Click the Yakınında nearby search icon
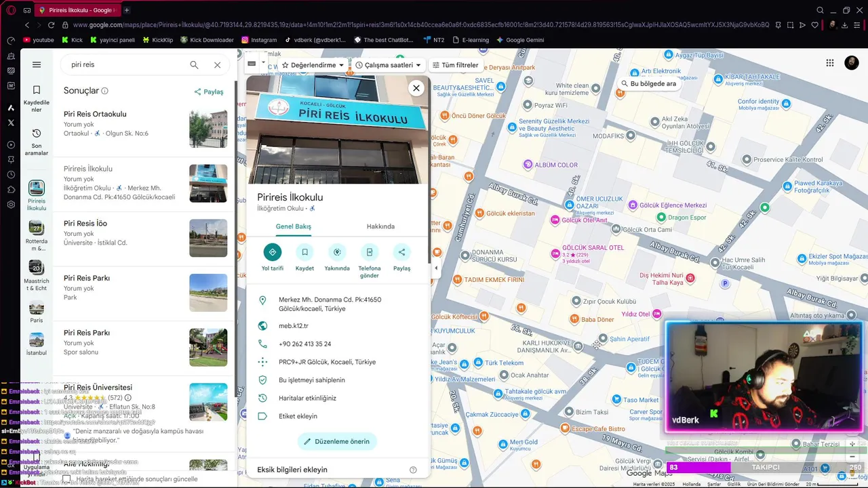Screen dimensions: 868x488 [337, 252]
